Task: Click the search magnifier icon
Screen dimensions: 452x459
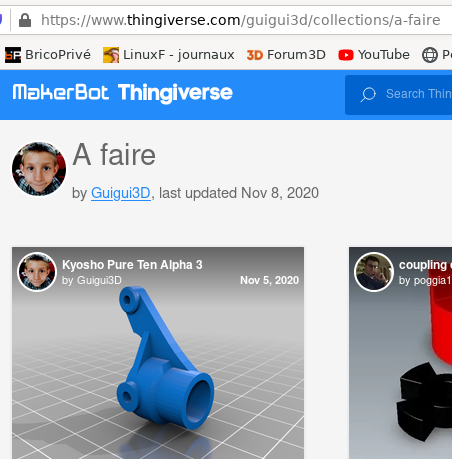Action: (x=368, y=94)
